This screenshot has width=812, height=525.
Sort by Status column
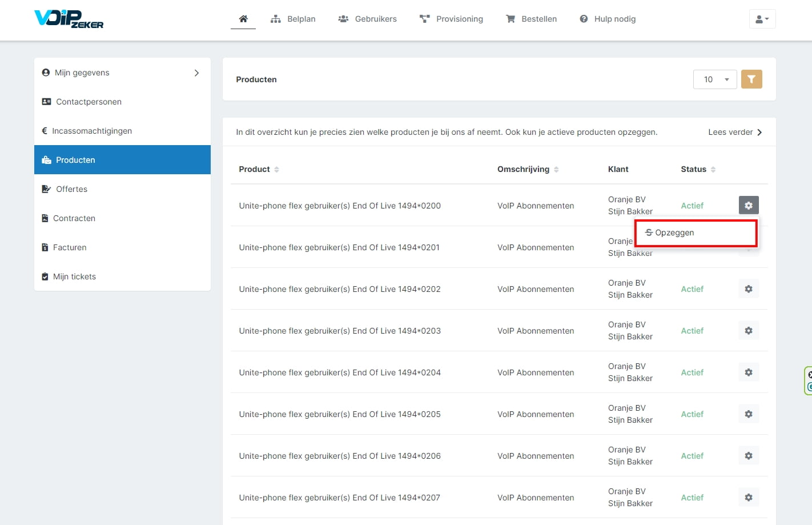(698, 169)
